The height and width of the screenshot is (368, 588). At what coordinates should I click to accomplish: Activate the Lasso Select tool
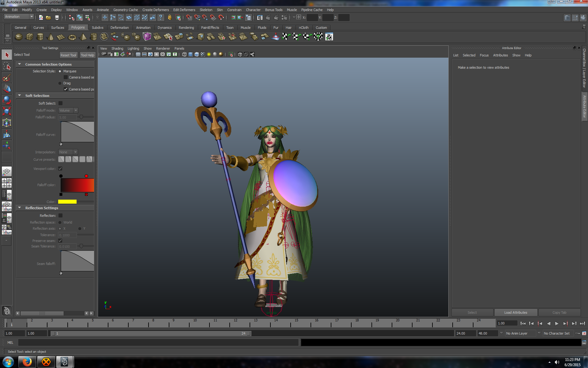tap(7, 66)
